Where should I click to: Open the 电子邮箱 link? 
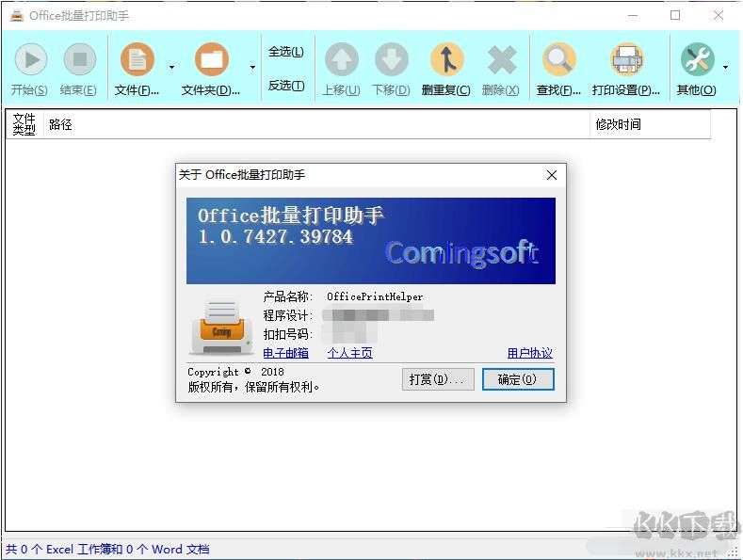tap(285, 353)
